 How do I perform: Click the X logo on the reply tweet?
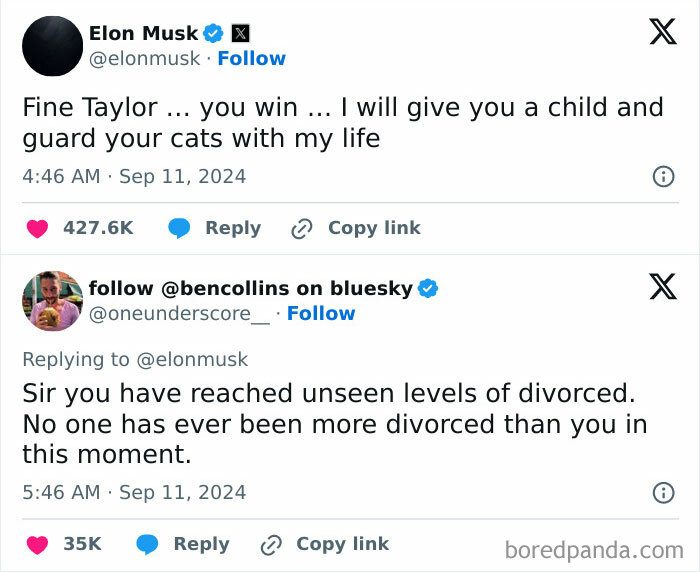click(x=662, y=288)
